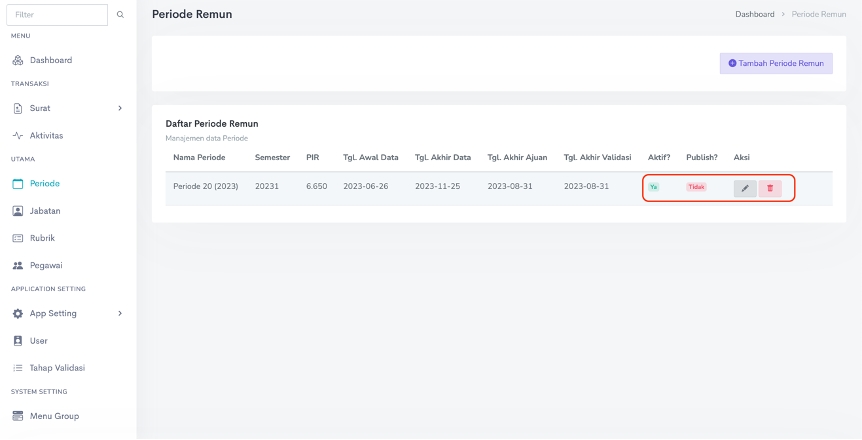This screenshot has height=440, width=862.
Task: Open the User menu item
Action: [x=39, y=341]
